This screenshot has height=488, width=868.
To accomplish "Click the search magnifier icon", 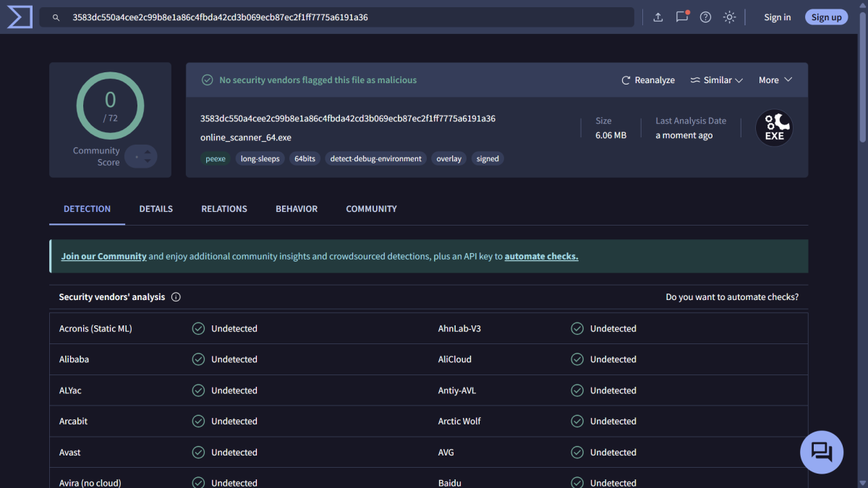I will click(x=56, y=17).
